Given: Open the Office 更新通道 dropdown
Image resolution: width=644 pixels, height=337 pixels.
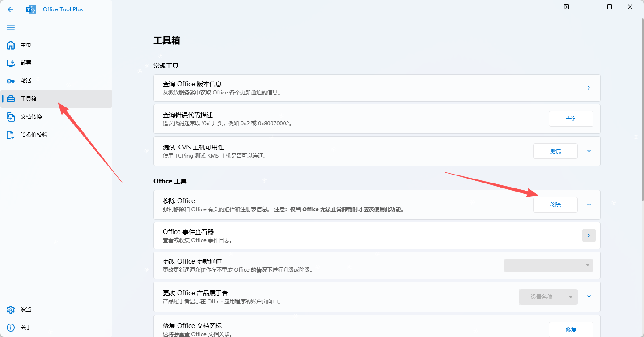Looking at the screenshot, I should point(548,265).
